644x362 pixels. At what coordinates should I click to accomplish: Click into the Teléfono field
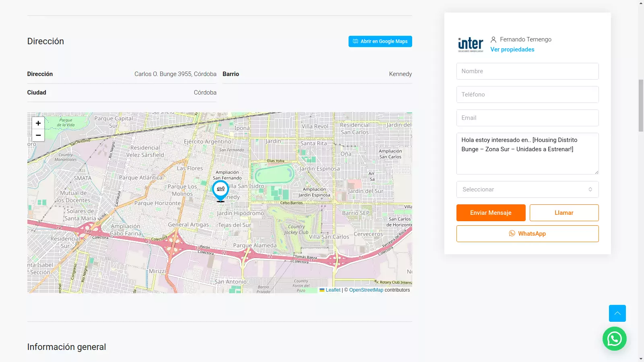pyautogui.click(x=527, y=95)
